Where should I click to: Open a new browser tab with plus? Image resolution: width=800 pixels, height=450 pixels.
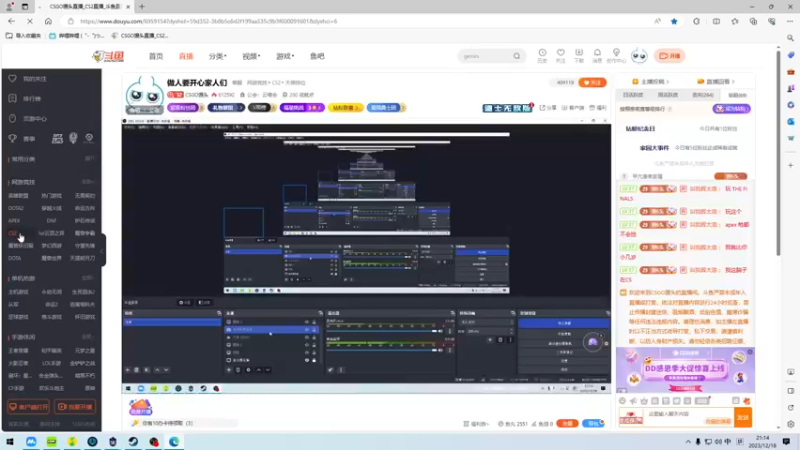pyautogui.click(x=142, y=7)
